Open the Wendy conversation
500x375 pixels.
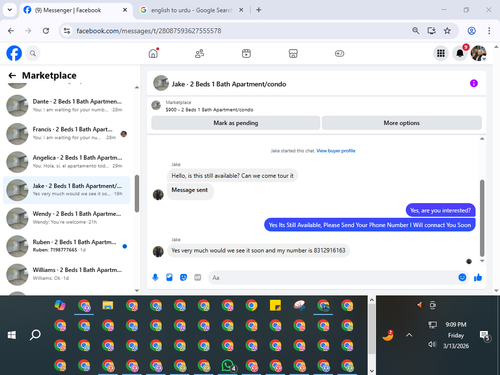click(x=67, y=218)
